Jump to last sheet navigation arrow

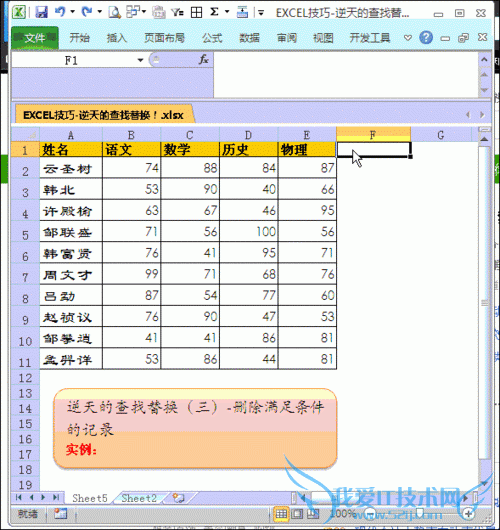(x=56, y=498)
